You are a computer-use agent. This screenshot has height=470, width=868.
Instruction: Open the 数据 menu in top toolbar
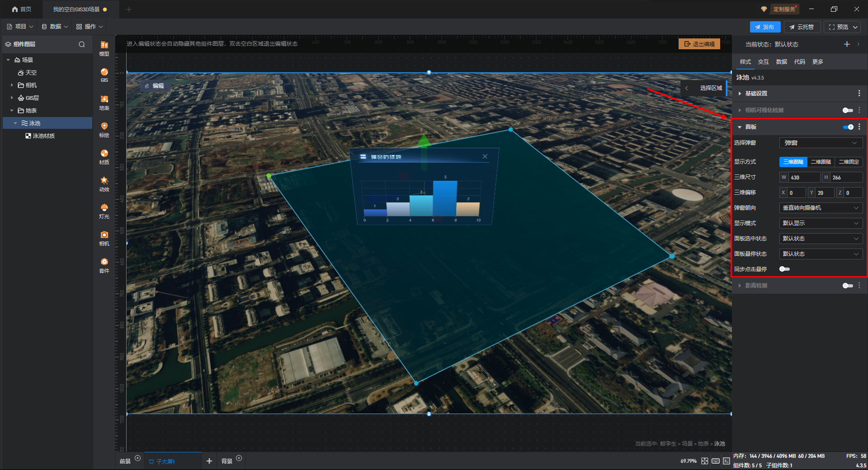[x=55, y=27]
